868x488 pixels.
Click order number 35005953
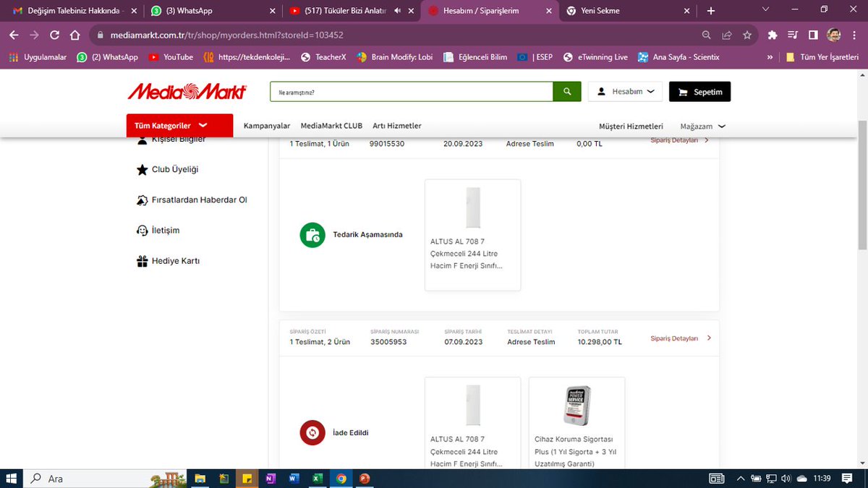[x=388, y=342]
